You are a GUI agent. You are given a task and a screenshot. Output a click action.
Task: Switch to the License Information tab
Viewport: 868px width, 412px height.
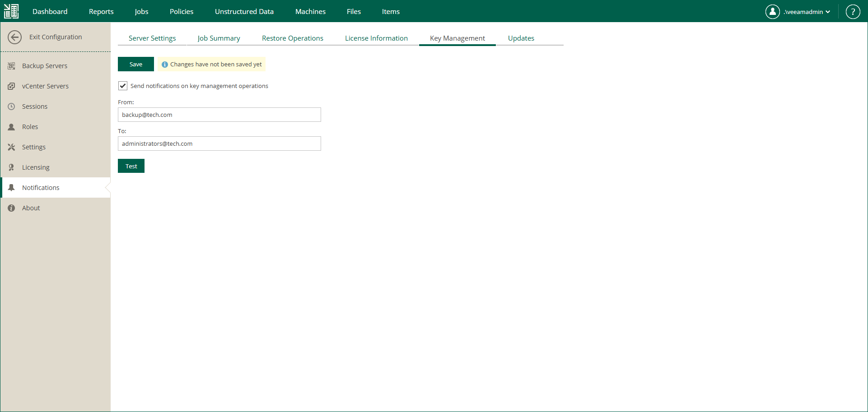click(x=376, y=38)
